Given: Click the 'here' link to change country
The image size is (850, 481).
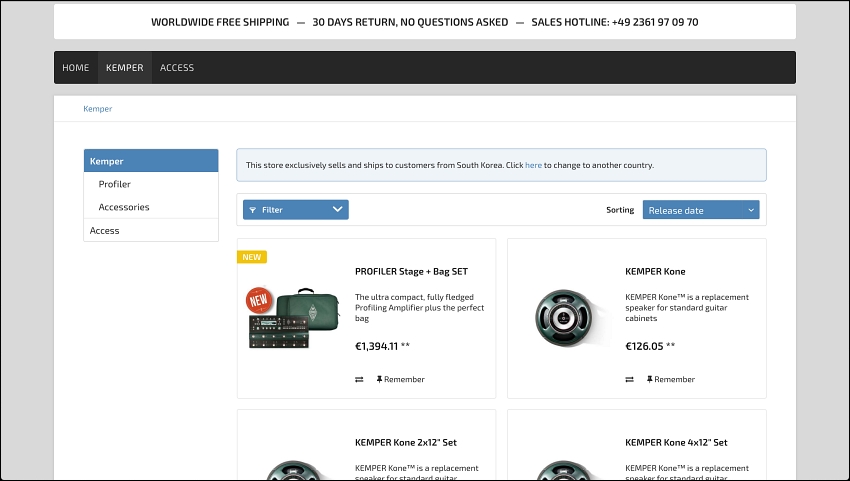Looking at the screenshot, I should pos(533,165).
